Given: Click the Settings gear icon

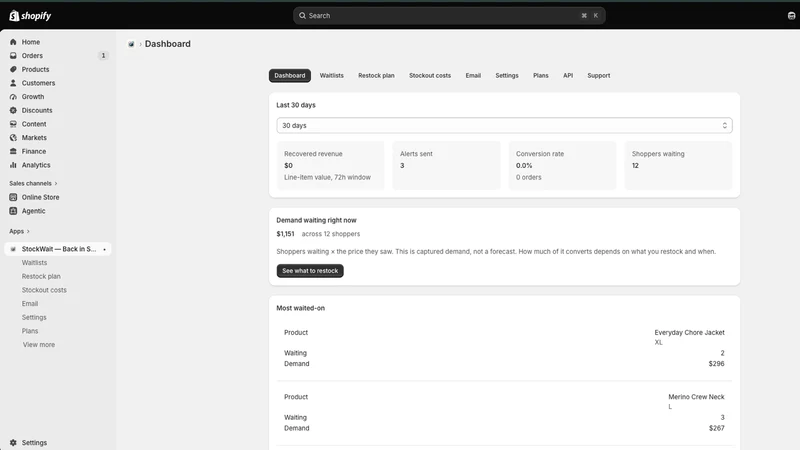Looking at the screenshot, I should tap(13, 443).
